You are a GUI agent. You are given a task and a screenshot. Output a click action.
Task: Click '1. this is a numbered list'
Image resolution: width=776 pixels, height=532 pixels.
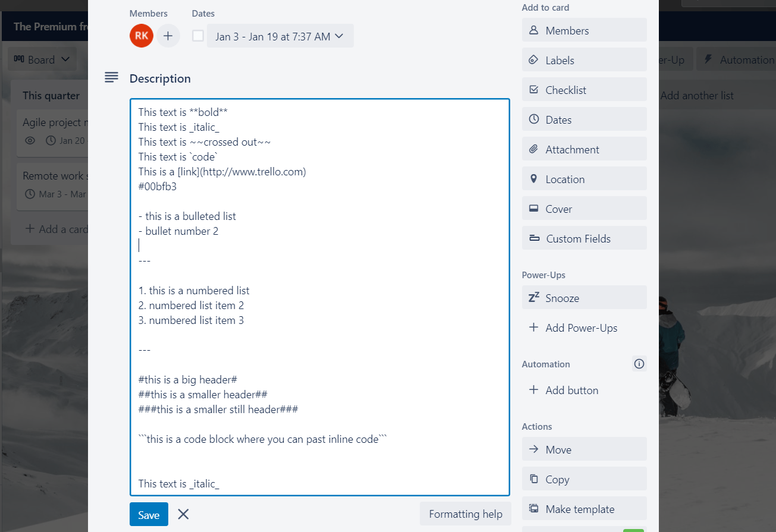[194, 290]
